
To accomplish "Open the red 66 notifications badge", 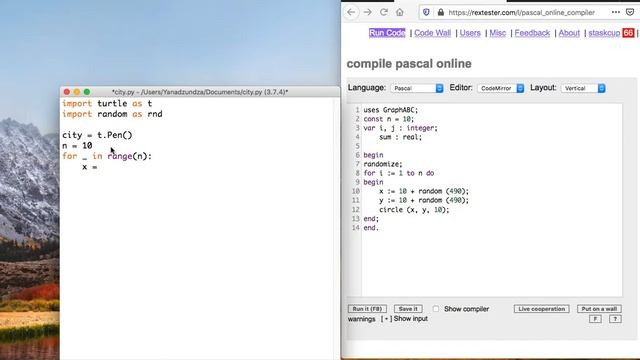I will (628, 33).
